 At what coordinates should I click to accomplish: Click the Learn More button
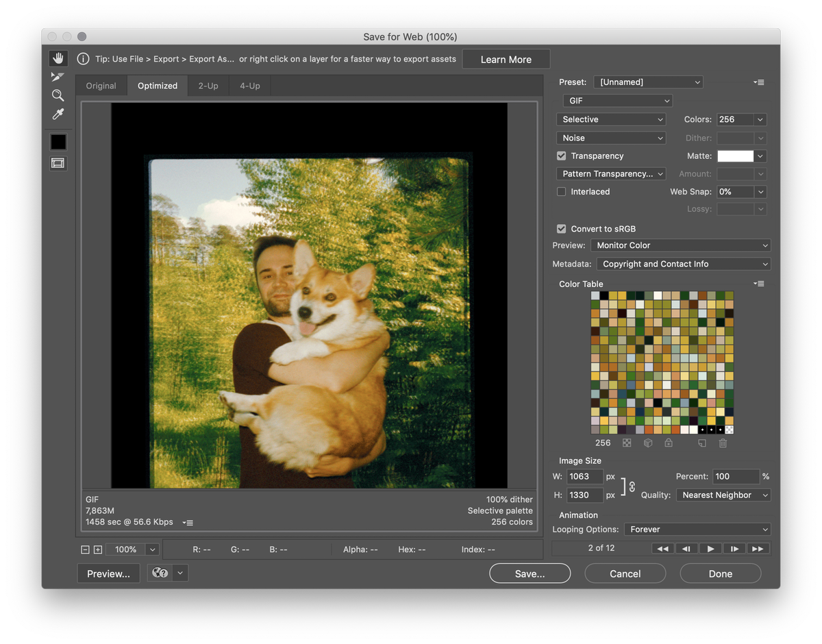point(506,59)
